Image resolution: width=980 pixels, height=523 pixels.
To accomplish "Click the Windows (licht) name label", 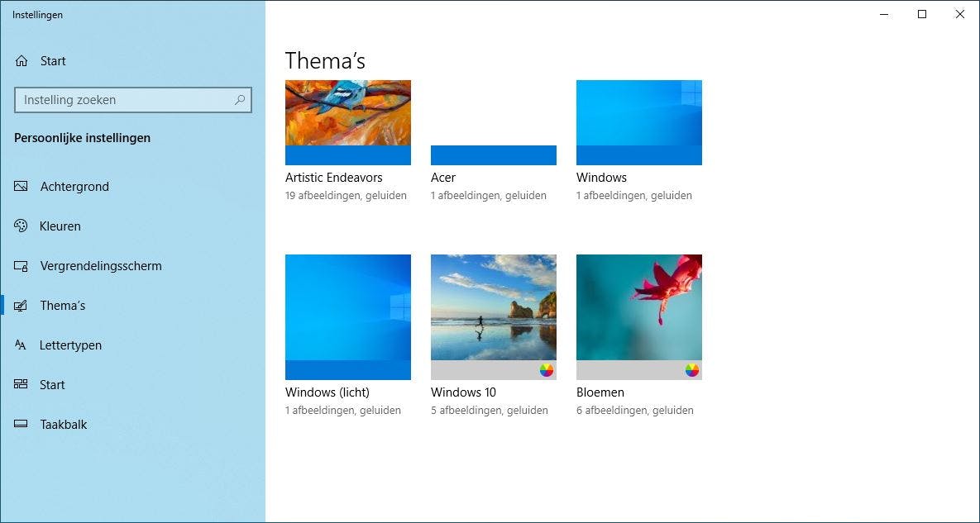I will (x=327, y=392).
